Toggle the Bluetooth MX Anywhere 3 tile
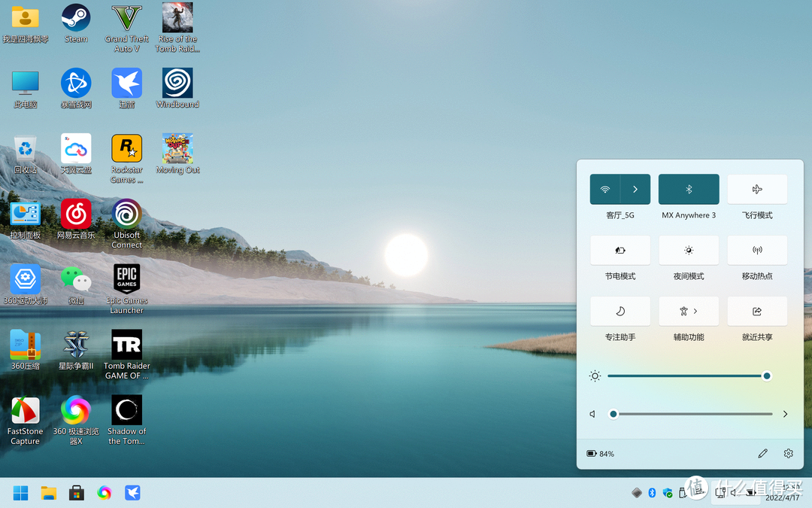The image size is (812, 508). [689, 190]
